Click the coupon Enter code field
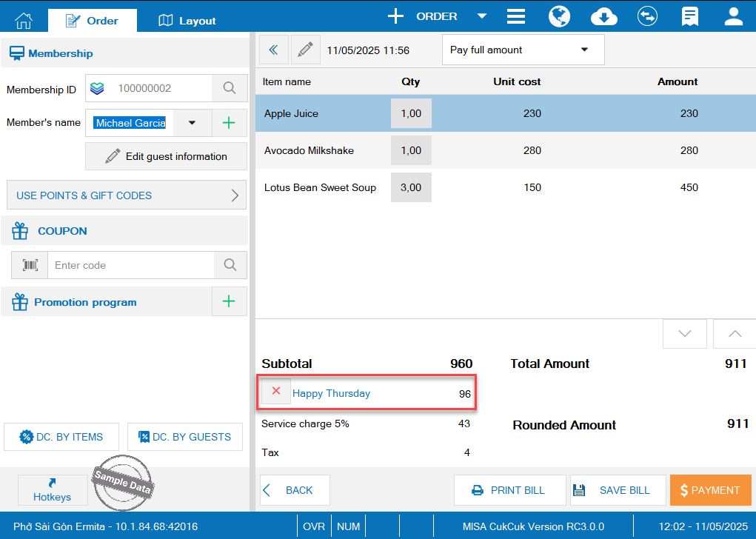 [x=131, y=265]
